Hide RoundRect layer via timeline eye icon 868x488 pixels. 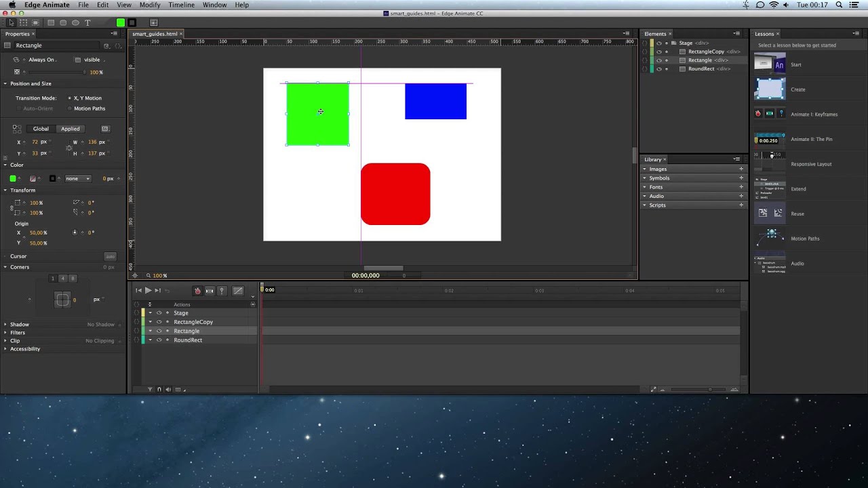[159, 340]
